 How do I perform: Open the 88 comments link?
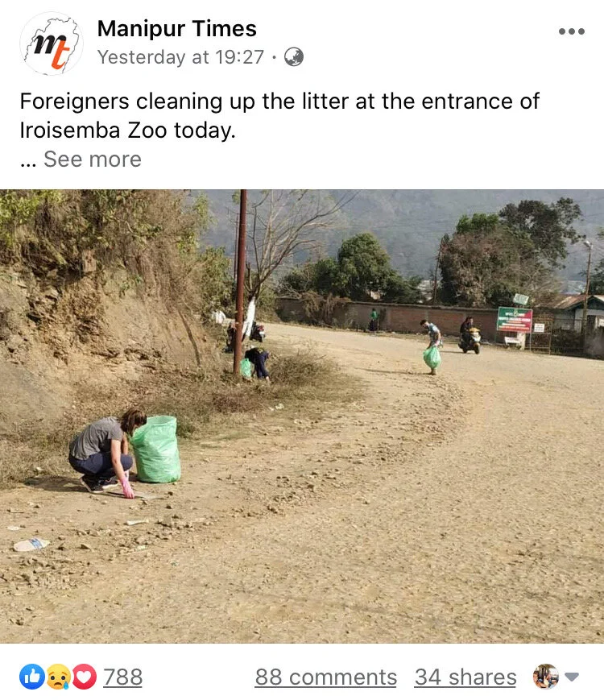(x=326, y=677)
